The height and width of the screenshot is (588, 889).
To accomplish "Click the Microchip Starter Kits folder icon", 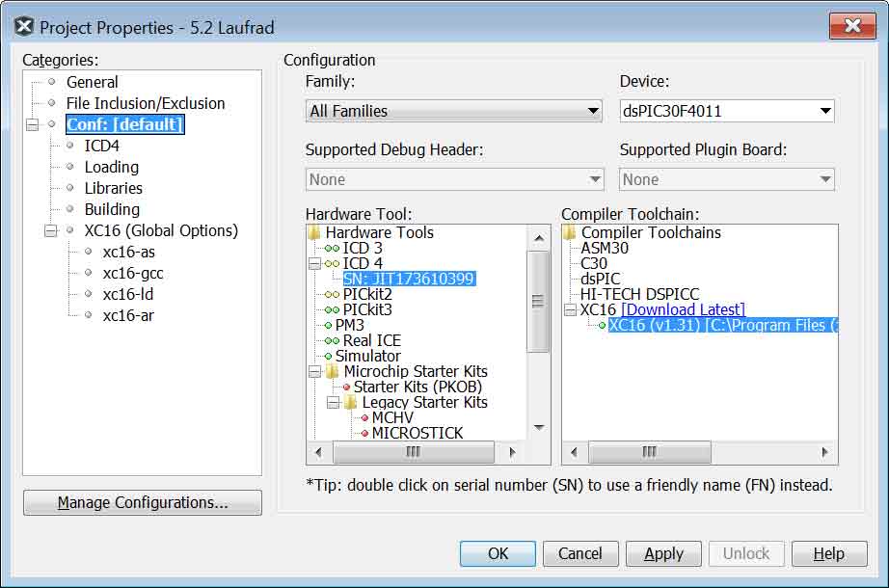I will tap(333, 371).
